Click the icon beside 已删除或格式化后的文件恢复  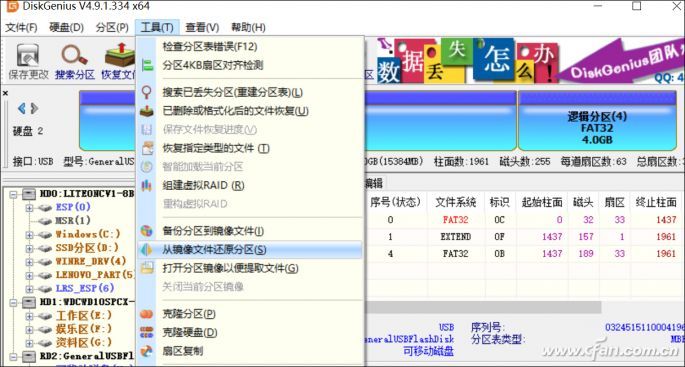coord(147,111)
